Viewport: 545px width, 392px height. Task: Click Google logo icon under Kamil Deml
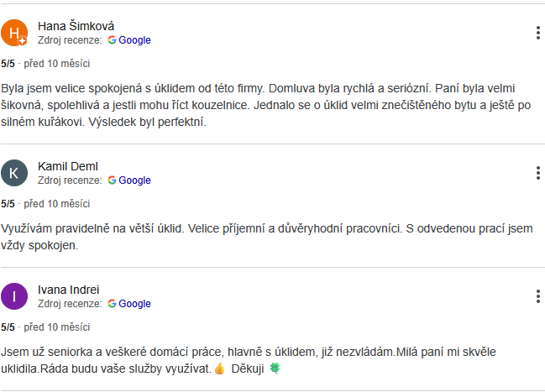coord(112,180)
